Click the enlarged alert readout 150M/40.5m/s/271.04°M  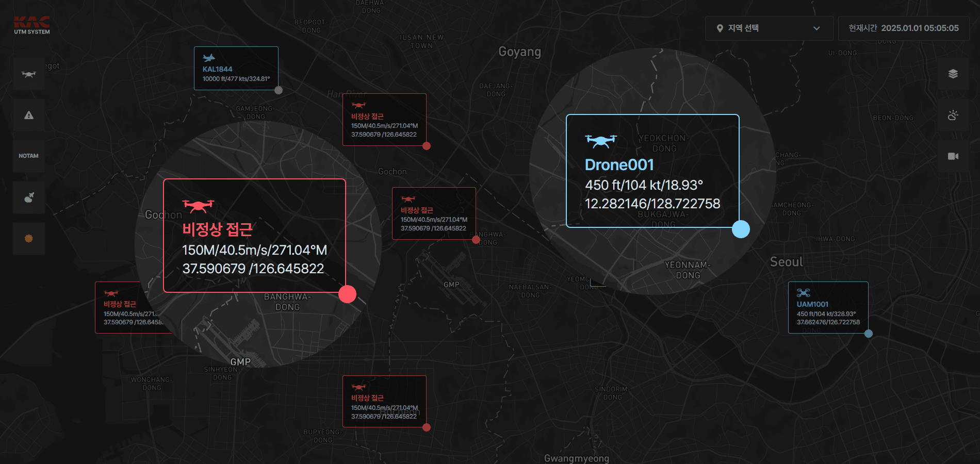[x=255, y=250]
